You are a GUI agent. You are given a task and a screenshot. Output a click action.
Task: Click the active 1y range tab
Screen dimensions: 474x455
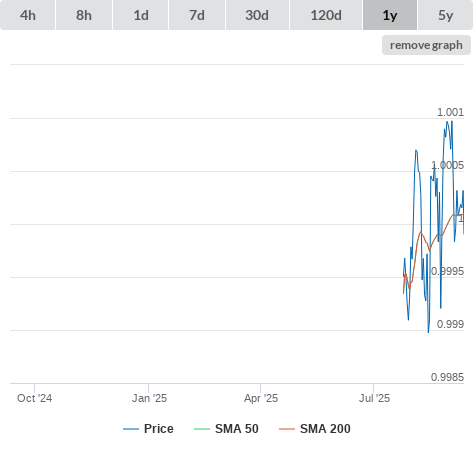tap(390, 15)
